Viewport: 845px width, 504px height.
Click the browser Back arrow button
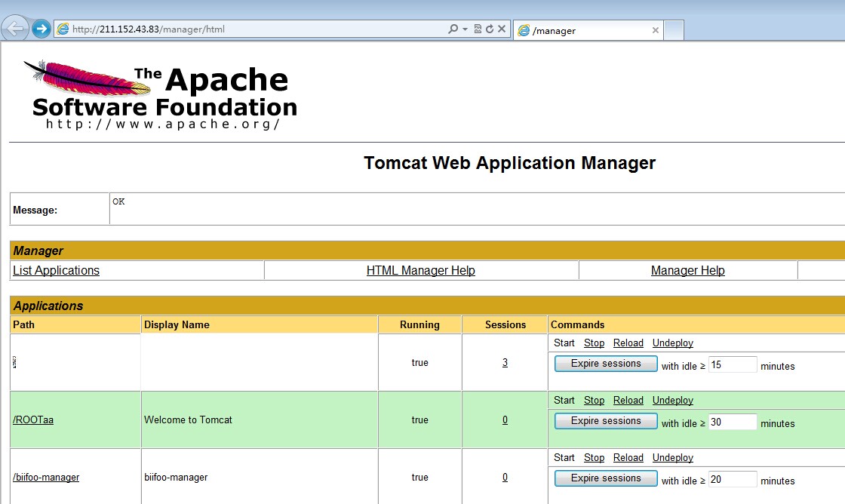(16, 29)
